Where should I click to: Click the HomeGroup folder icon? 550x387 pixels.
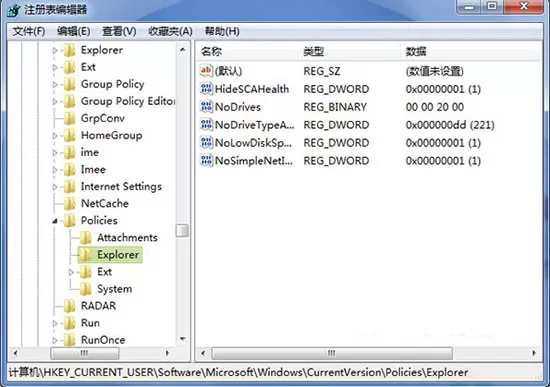coord(70,135)
